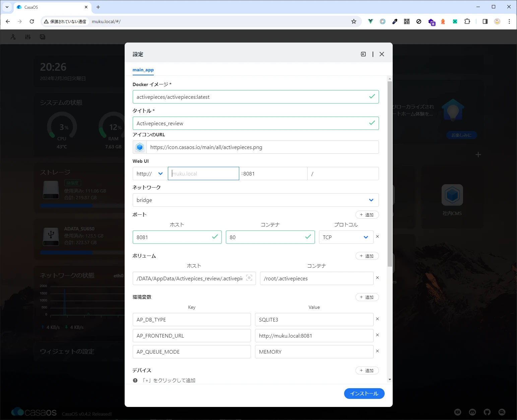Edit the AP_QUEUE_MODE key field

(x=192, y=352)
